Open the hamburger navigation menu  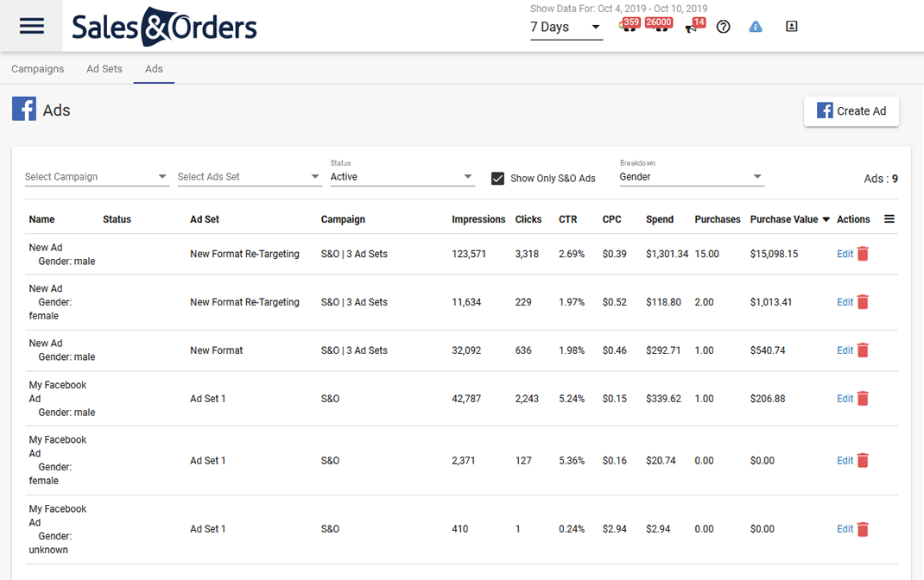pos(31,26)
